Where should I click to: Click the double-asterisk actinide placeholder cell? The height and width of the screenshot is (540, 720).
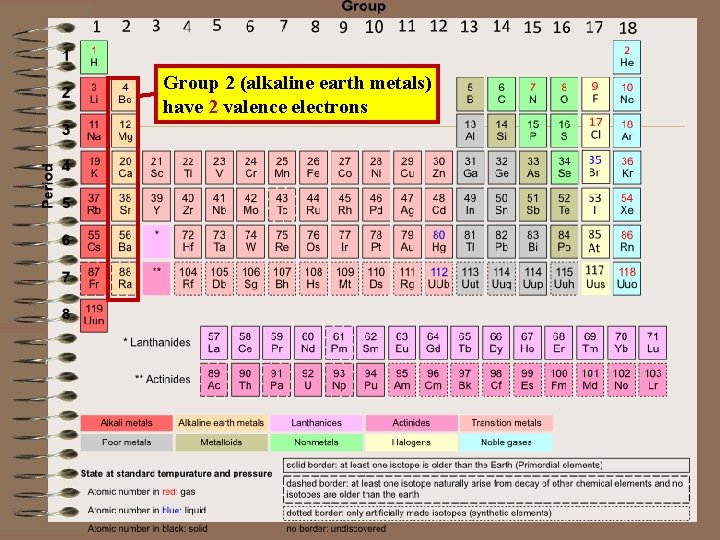tap(157, 278)
